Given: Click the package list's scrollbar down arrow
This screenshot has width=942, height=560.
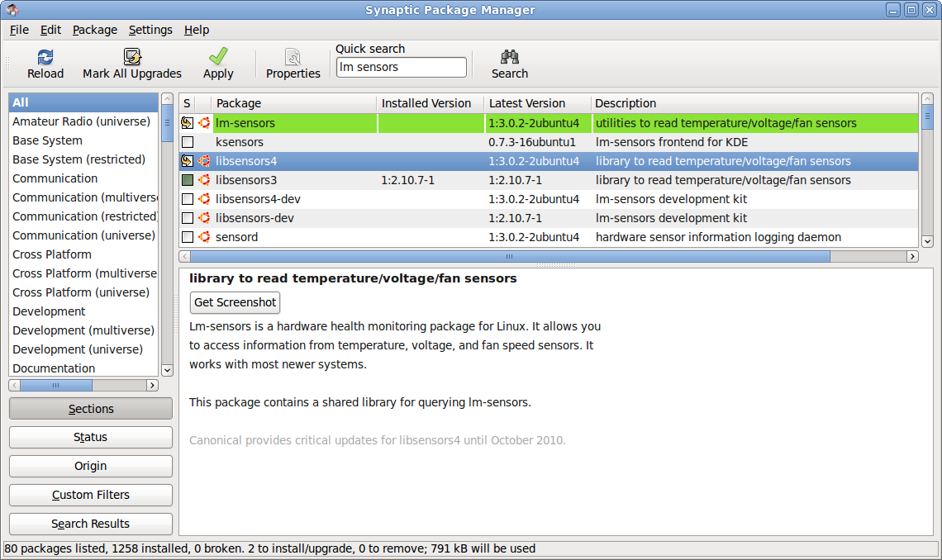Looking at the screenshot, I should point(927,240).
